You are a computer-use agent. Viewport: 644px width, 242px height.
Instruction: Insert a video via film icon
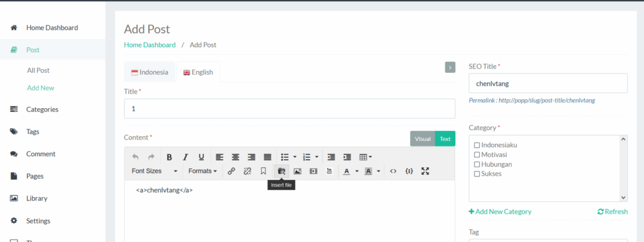coord(313,171)
